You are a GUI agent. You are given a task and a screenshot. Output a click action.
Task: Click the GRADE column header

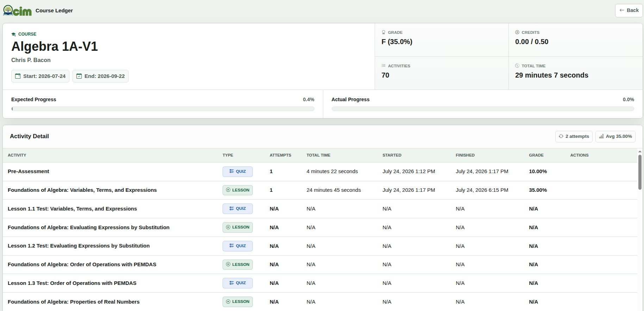pos(536,155)
